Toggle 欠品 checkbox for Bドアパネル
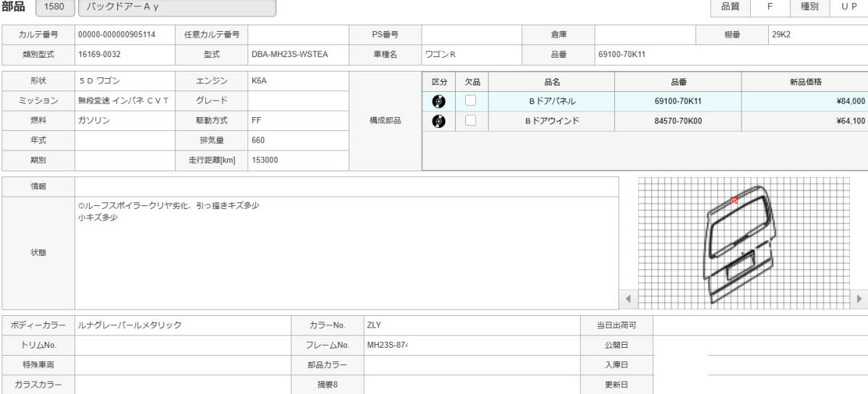The image size is (868, 394). click(x=470, y=100)
